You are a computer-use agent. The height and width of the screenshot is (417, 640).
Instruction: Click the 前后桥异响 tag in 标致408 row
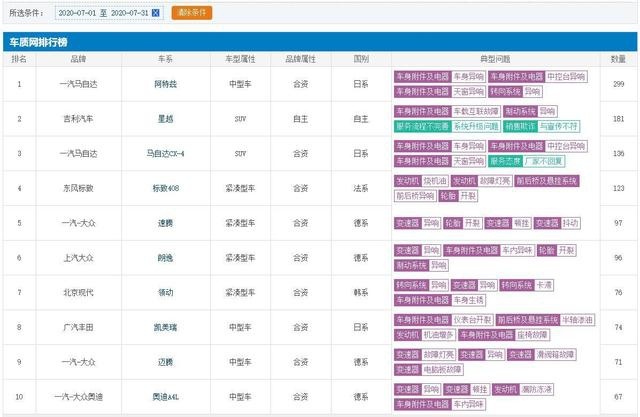[x=415, y=196]
